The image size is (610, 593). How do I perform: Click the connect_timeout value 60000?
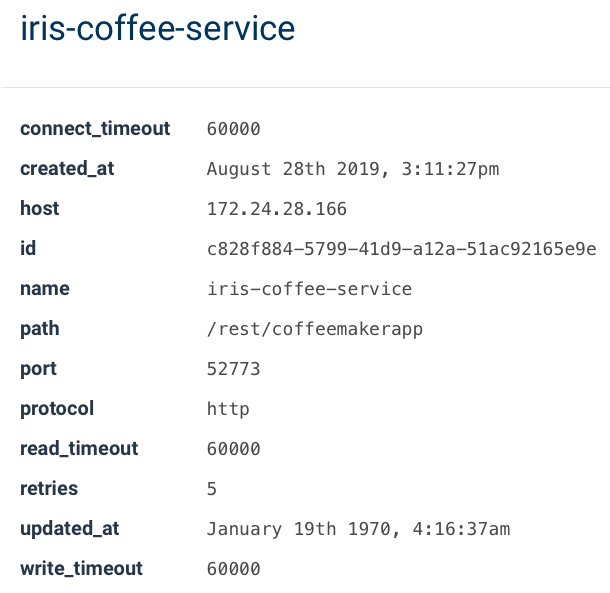233,129
